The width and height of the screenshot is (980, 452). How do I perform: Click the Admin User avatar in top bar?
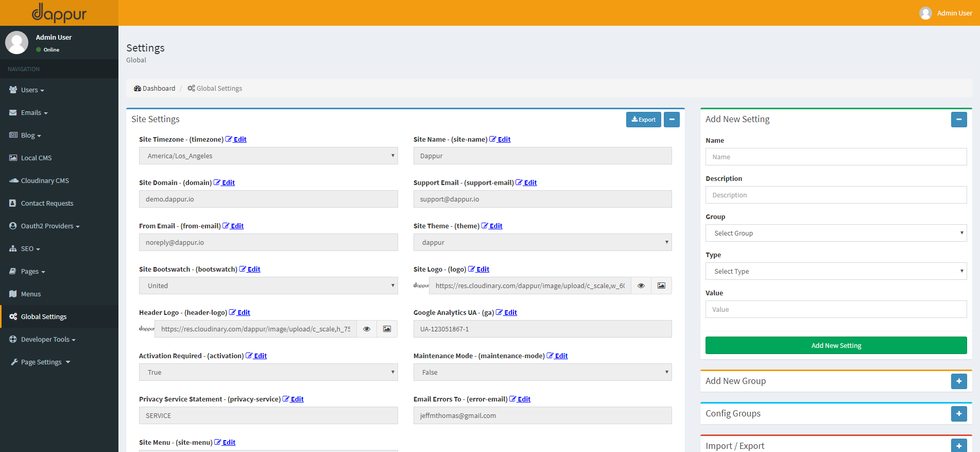pyautogui.click(x=925, y=13)
